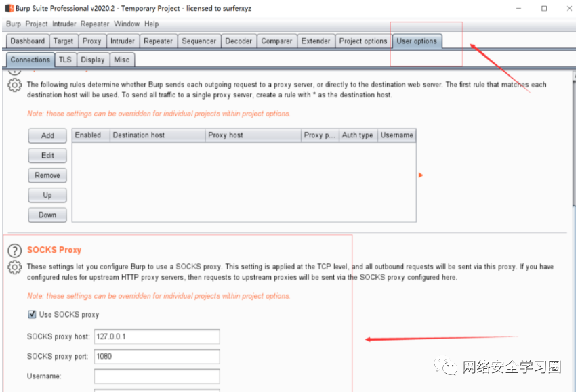Switch to the Target tab
The image size is (580, 392).
pyautogui.click(x=63, y=41)
